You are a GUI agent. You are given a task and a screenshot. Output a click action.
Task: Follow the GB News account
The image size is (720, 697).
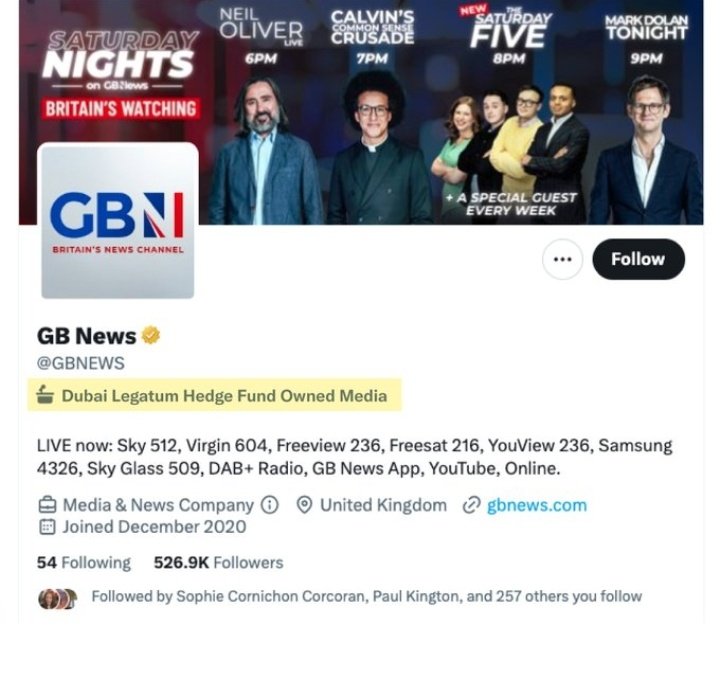(638, 259)
